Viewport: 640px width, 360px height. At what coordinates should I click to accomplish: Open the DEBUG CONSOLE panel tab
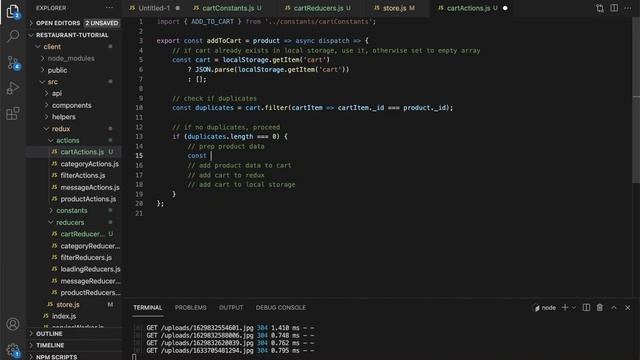point(281,308)
